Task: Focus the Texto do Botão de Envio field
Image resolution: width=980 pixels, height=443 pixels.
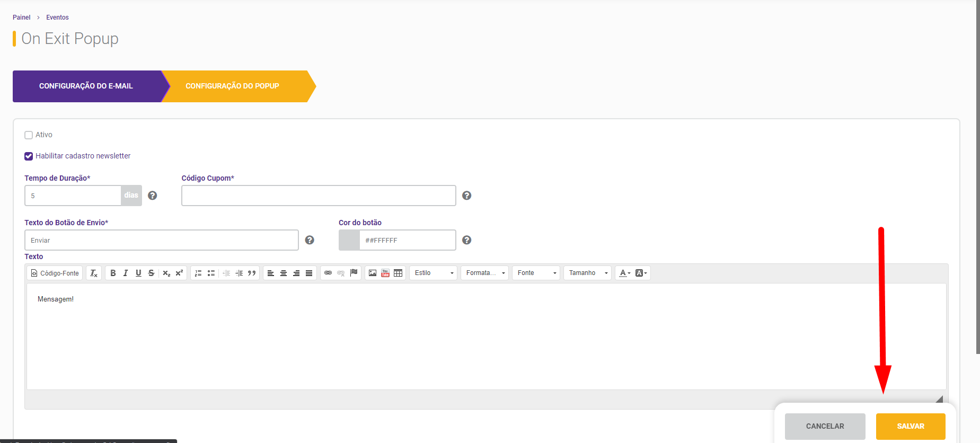Action: tap(162, 240)
